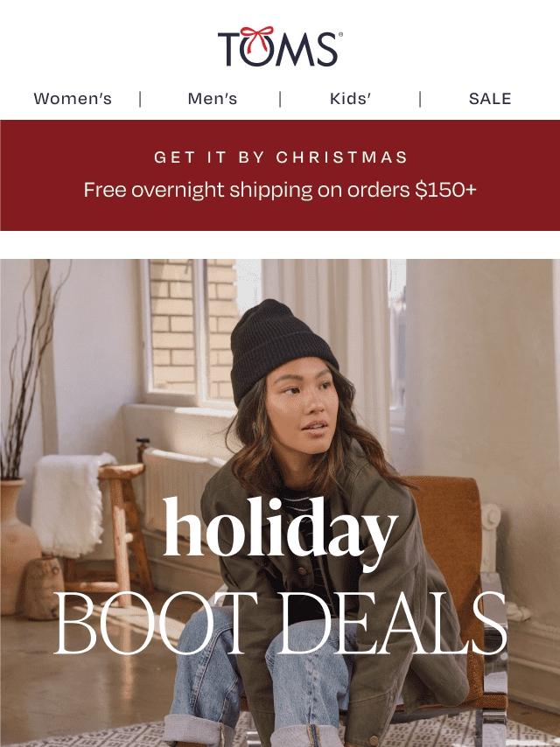Click the free overnight shipping offer text
The height and width of the screenshot is (747, 560).
click(280, 190)
